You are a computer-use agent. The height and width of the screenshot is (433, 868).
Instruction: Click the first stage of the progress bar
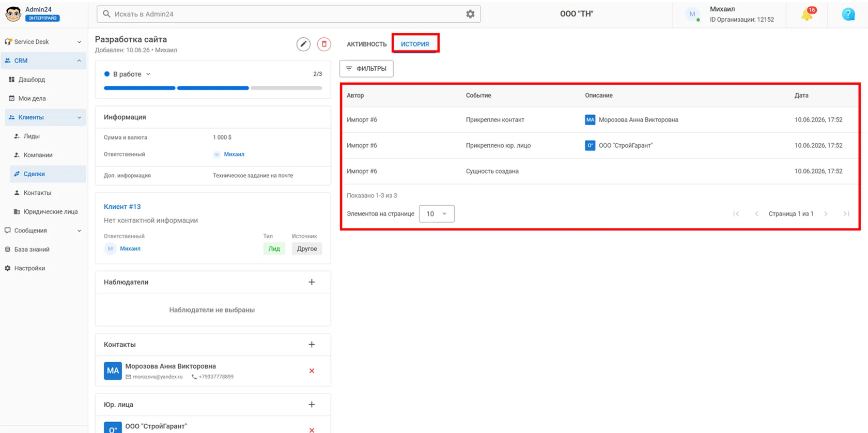pyautogui.click(x=139, y=88)
